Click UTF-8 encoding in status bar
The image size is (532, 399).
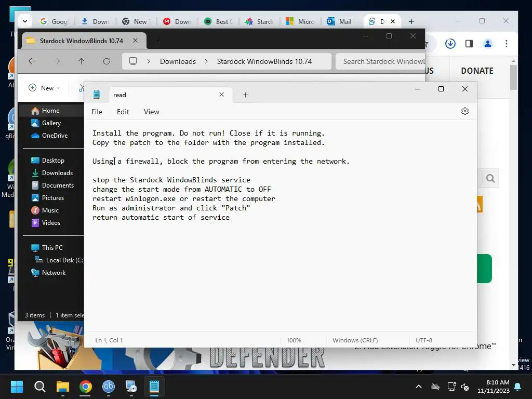[x=424, y=340]
